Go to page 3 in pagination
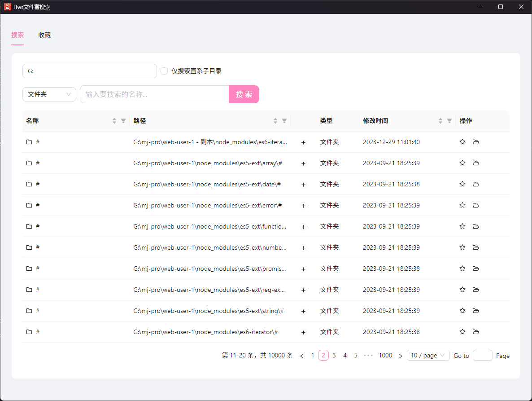The width and height of the screenshot is (532, 401). [334, 355]
